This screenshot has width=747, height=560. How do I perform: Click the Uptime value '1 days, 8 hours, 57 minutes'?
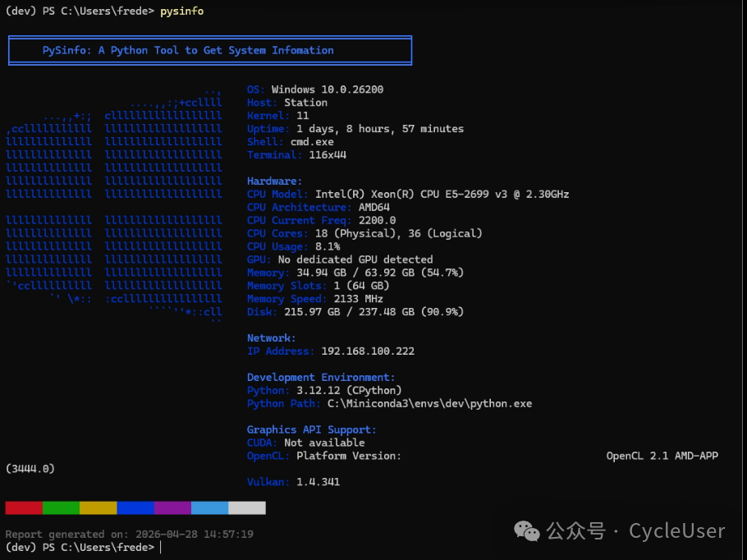coord(380,129)
